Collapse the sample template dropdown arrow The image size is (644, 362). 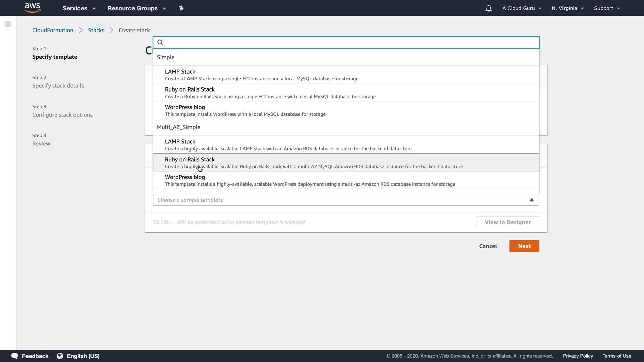point(531,200)
